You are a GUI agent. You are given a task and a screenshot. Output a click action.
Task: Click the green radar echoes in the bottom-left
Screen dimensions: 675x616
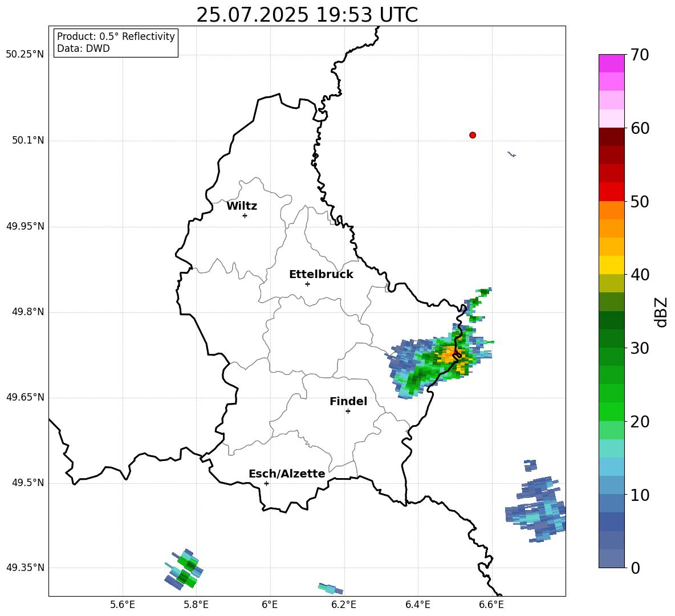pyautogui.click(x=184, y=569)
